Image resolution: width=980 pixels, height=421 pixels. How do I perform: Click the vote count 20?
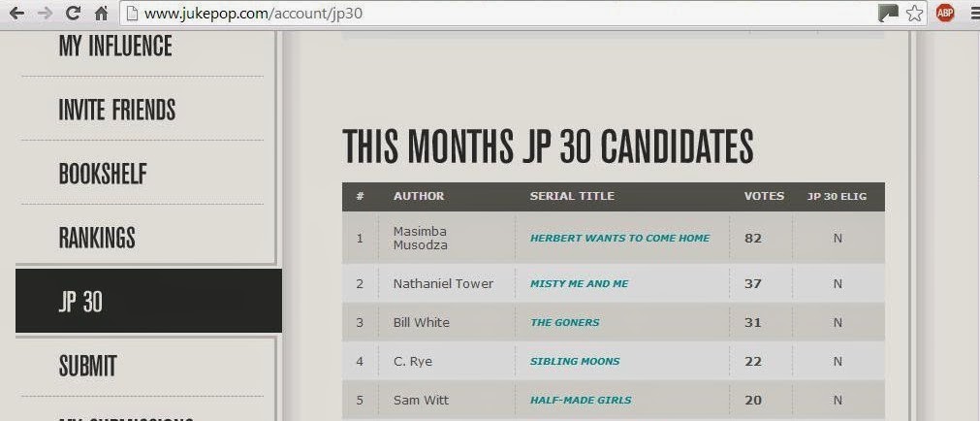pyautogui.click(x=753, y=400)
